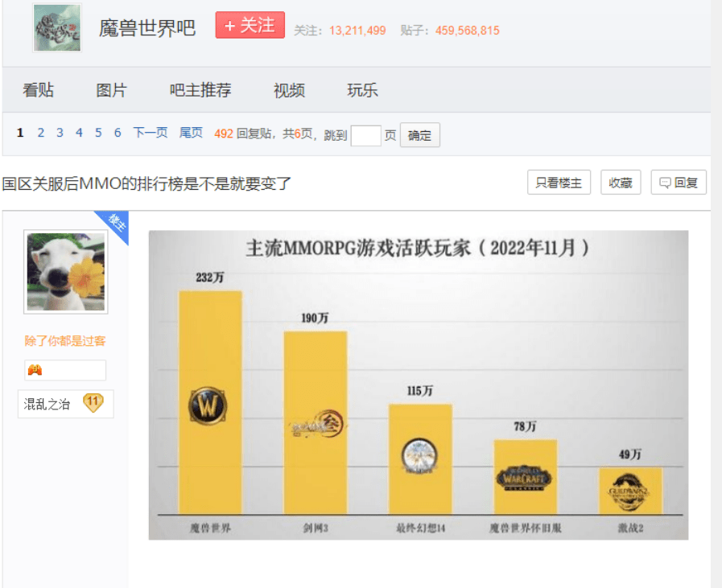
Task: Click the 激战2 axis label
Action: click(630, 528)
